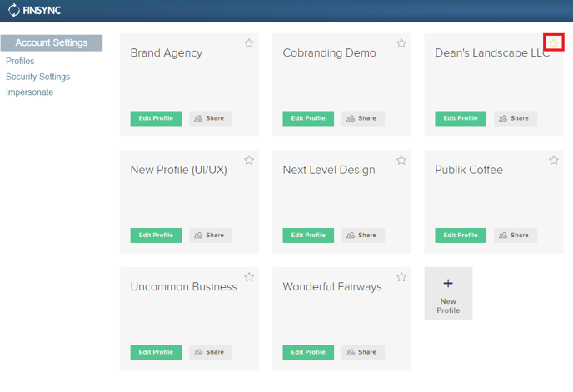The height and width of the screenshot is (392, 573).
Task: Star the Dean's Landscape LLC profile
Action: (x=554, y=42)
